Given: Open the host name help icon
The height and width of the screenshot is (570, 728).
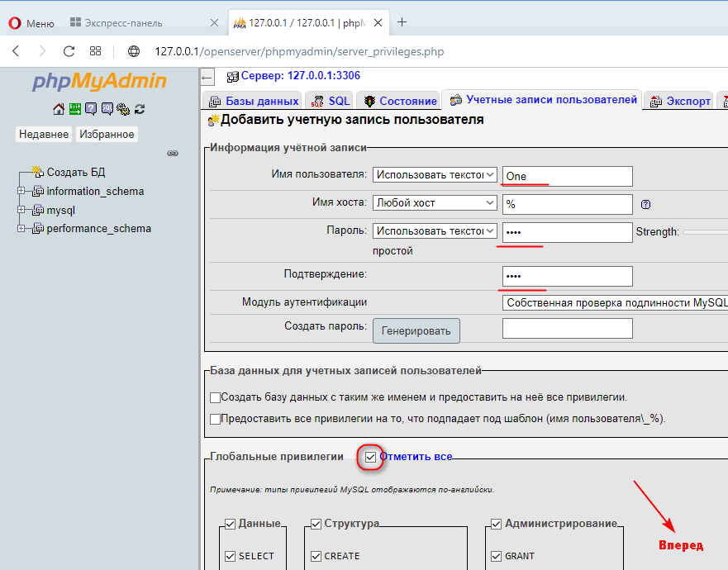Looking at the screenshot, I should pos(645,204).
